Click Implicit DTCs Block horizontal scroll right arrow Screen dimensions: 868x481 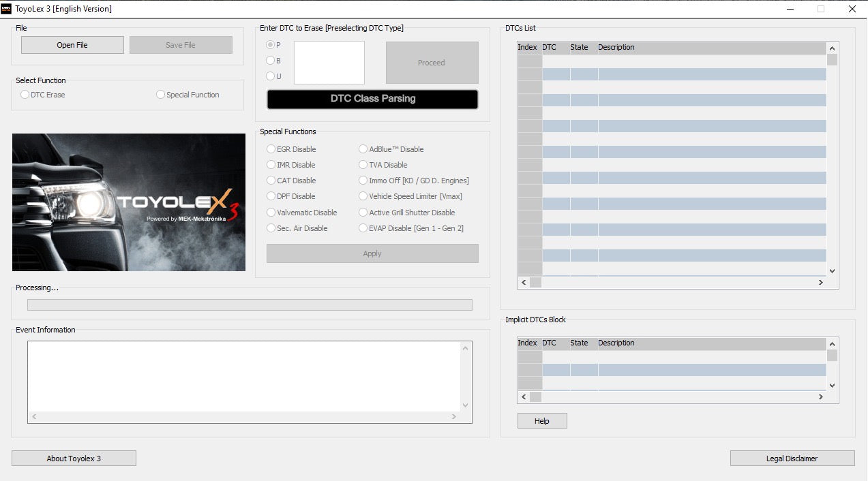[821, 397]
